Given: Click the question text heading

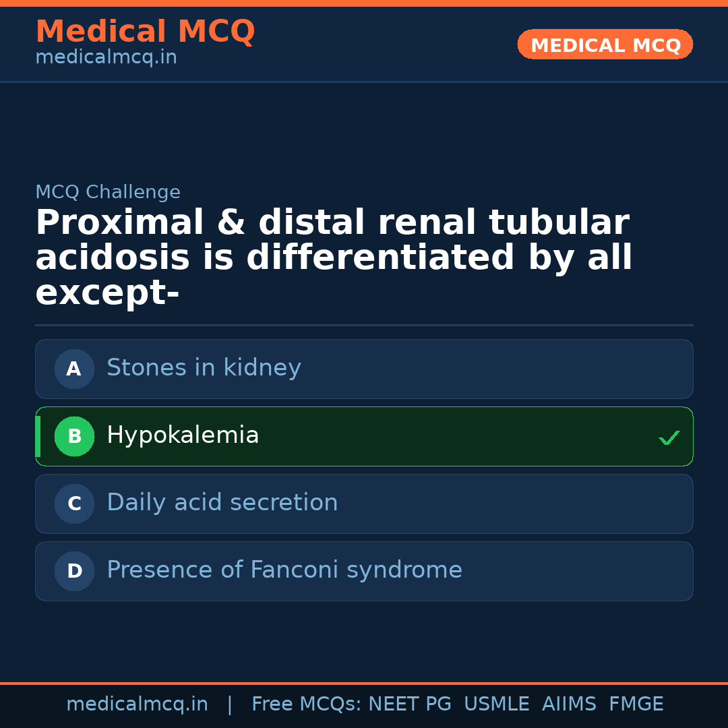Looking at the screenshot, I should tap(334, 258).
